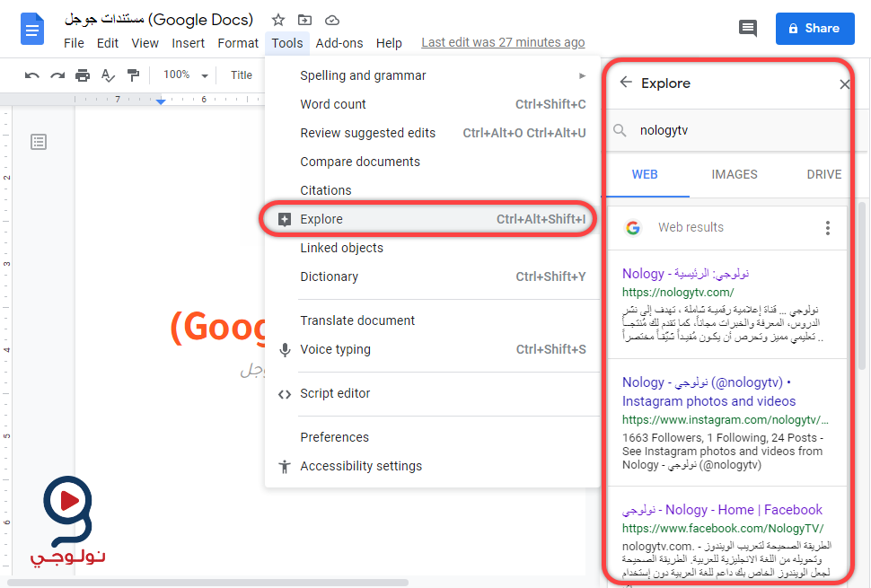
Task: Select Explore in the Tools menu
Action: tap(432, 219)
